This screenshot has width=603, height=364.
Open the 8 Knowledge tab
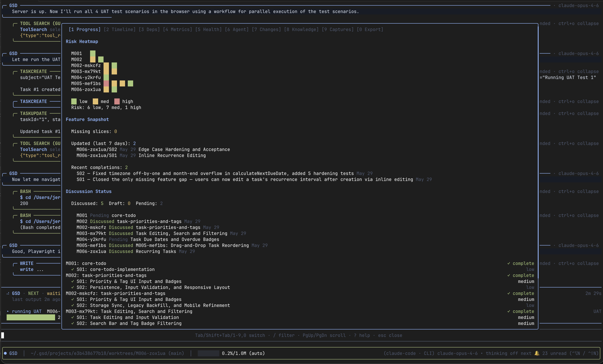coord(301,29)
